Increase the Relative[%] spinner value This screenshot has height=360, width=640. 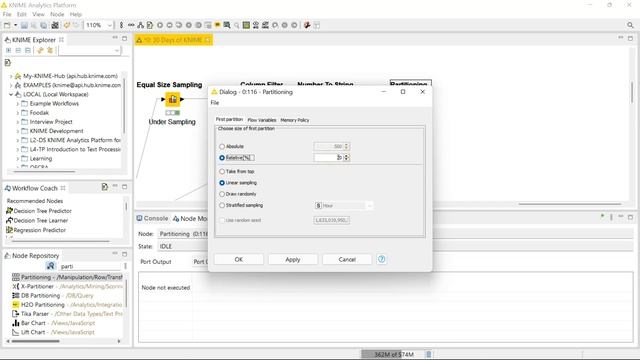pyautogui.click(x=347, y=156)
